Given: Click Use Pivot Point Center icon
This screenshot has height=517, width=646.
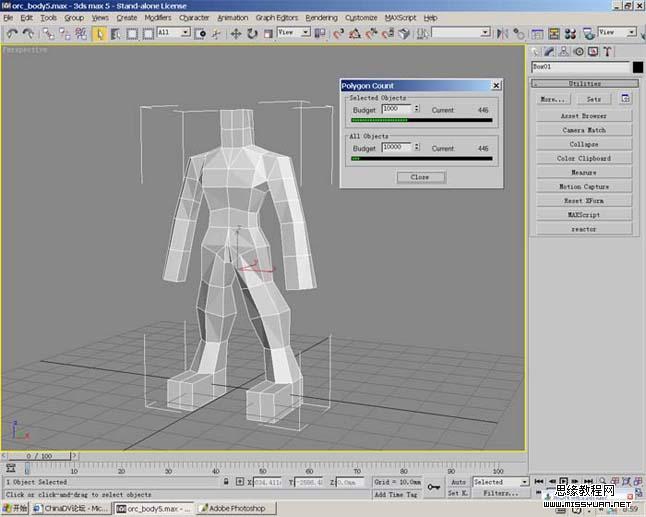Looking at the screenshot, I should click(x=320, y=34).
